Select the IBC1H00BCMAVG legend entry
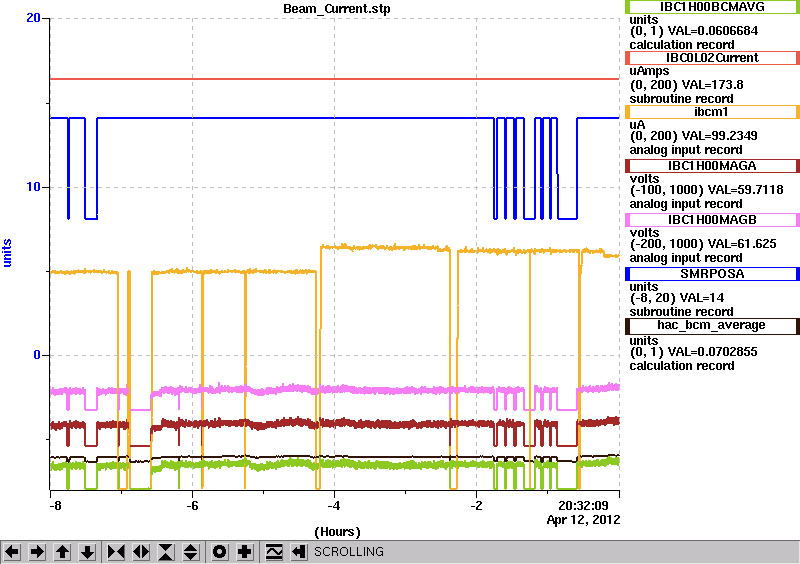800x564 pixels. [x=712, y=7]
